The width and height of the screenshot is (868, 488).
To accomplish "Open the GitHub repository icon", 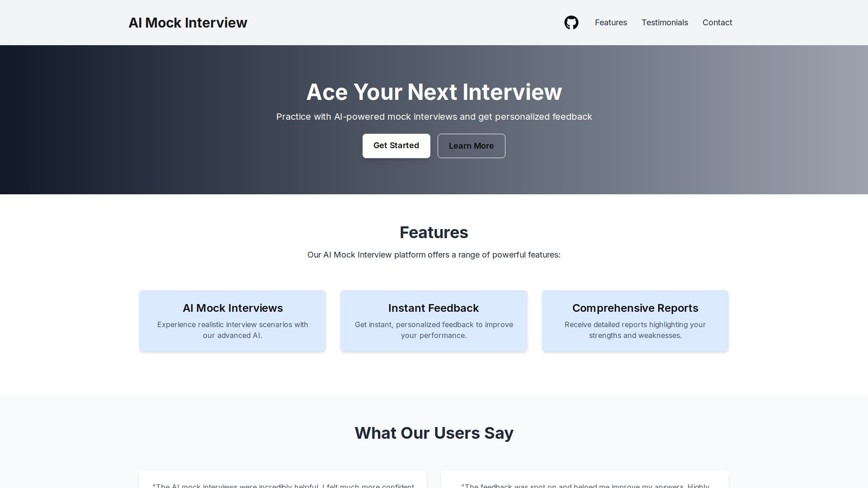I will click(x=571, y=22).
